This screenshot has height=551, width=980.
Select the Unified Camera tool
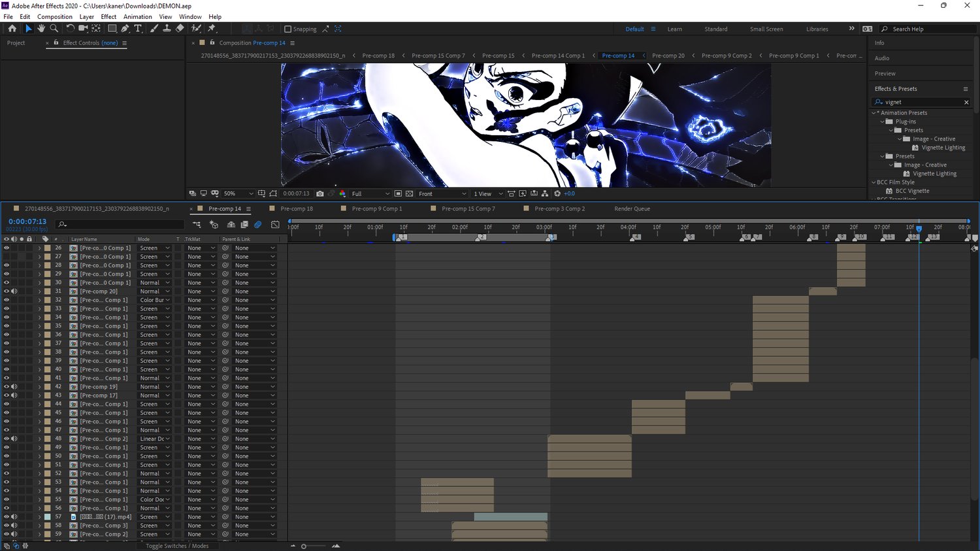coord(83,29)
